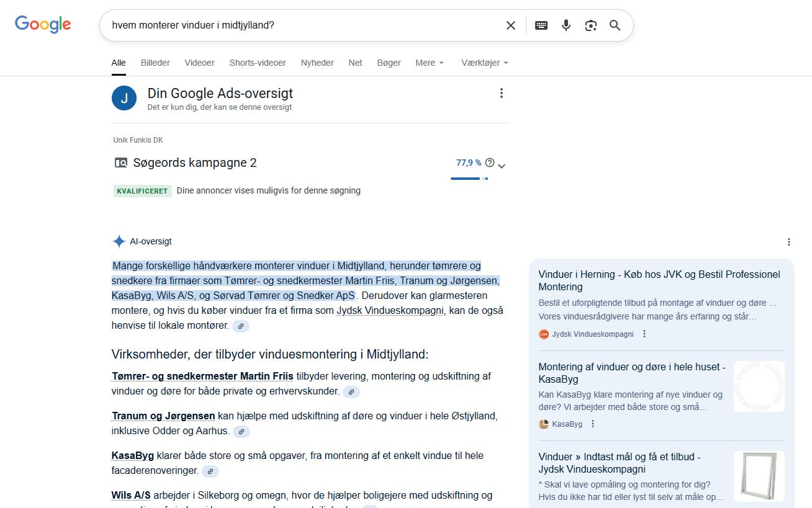Open the KasaByg card's circular logo thumbnail
The image size is (812, 508).
759,386
